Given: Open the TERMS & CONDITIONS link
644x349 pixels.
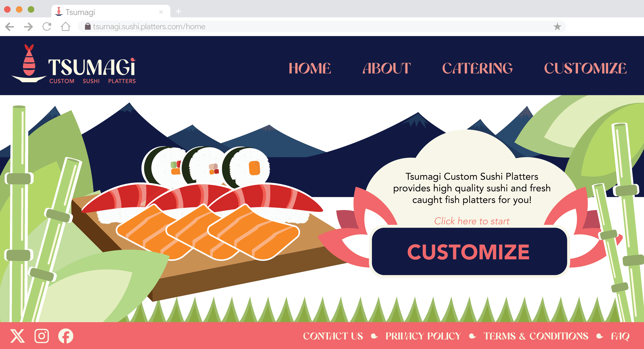Looking at the screenshot, I should [x=536, y=336].
